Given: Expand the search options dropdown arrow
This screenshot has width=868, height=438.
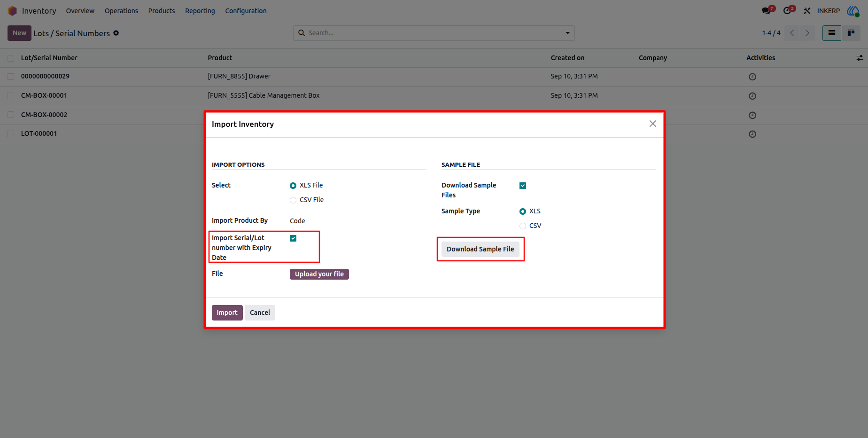Looking at the screenshot, I should [x=568, y=33].
